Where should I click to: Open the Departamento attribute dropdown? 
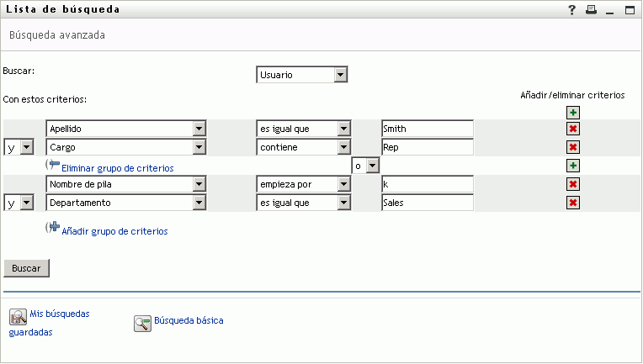[x=199, y=203]
